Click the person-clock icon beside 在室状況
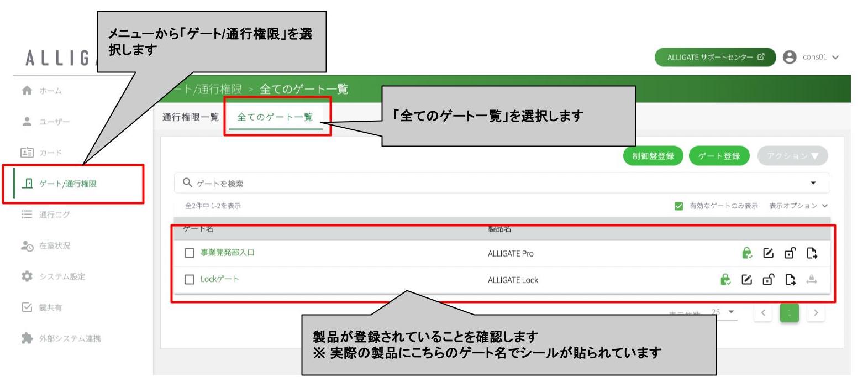 tap(27, 246)
